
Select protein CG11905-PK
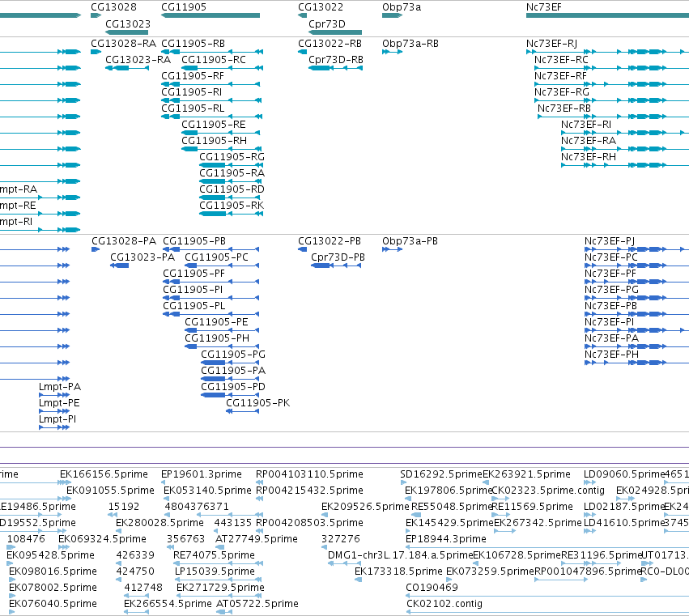click(x=258, y=403)
